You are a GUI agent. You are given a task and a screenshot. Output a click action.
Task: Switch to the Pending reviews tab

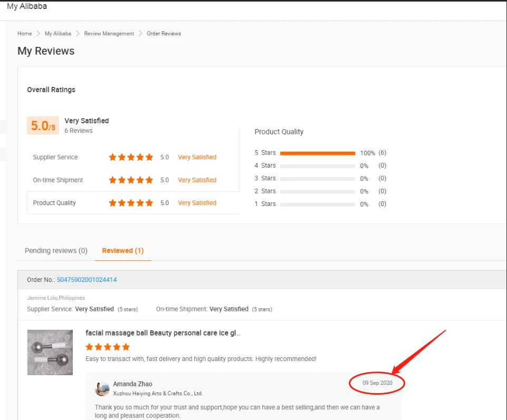point(56,251)
